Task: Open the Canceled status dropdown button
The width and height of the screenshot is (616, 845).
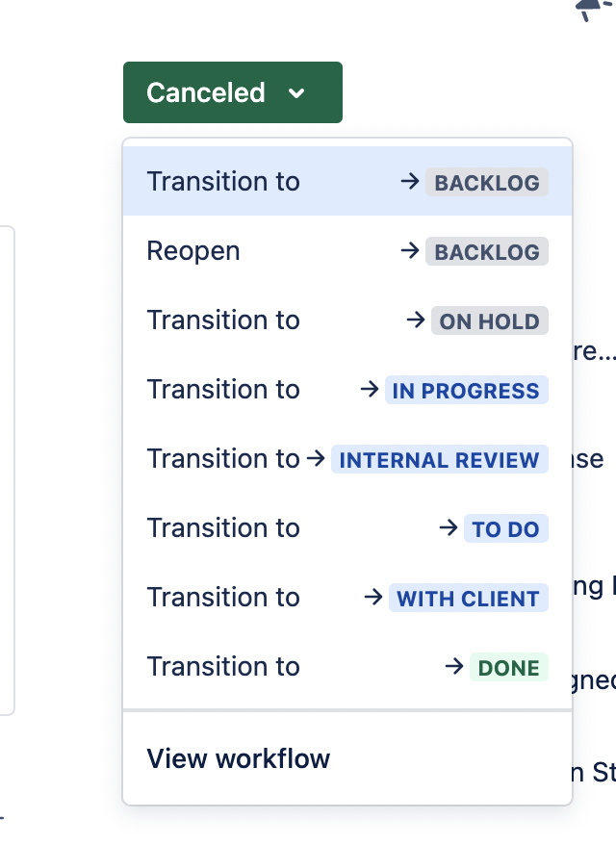Action: pos(233,92)
